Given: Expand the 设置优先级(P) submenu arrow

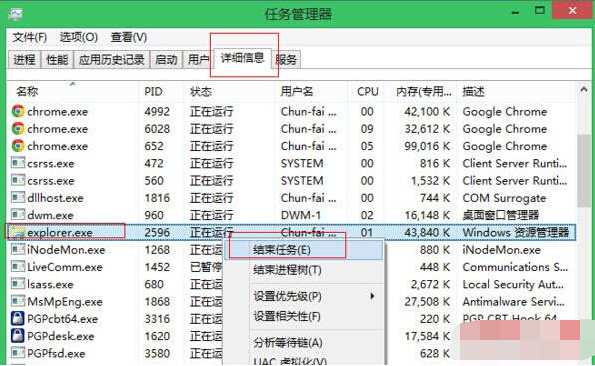Looking at the screenshot, I should click(372, 296).
